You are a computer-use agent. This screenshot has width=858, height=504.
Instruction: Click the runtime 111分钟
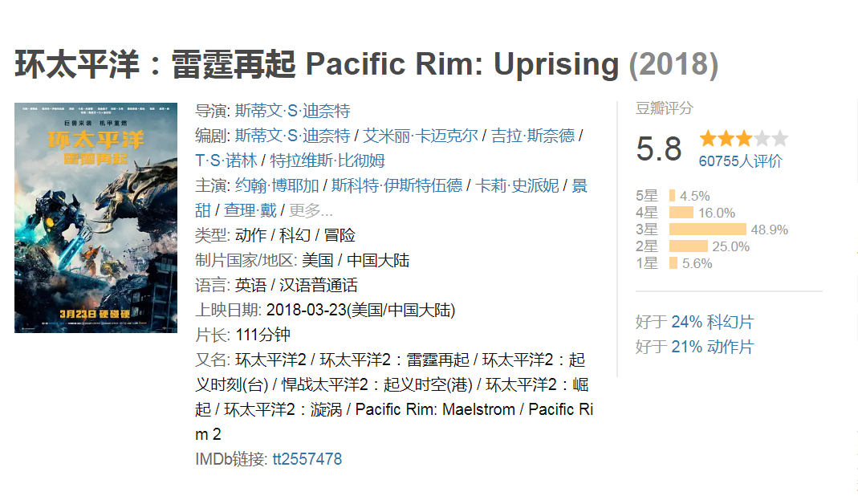tap(262, 335)
